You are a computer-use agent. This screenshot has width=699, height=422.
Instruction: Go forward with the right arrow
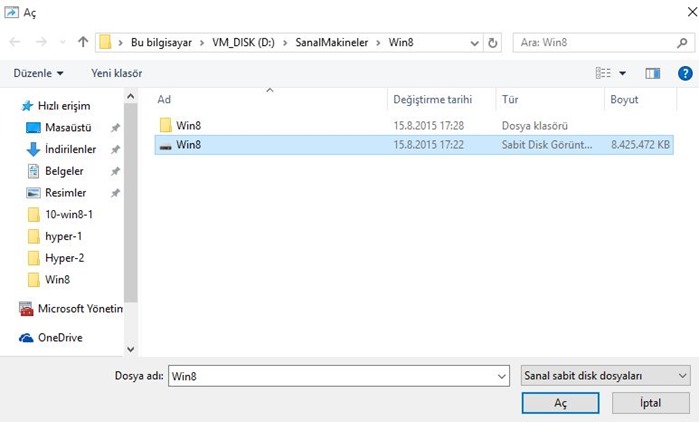[41, 42]
